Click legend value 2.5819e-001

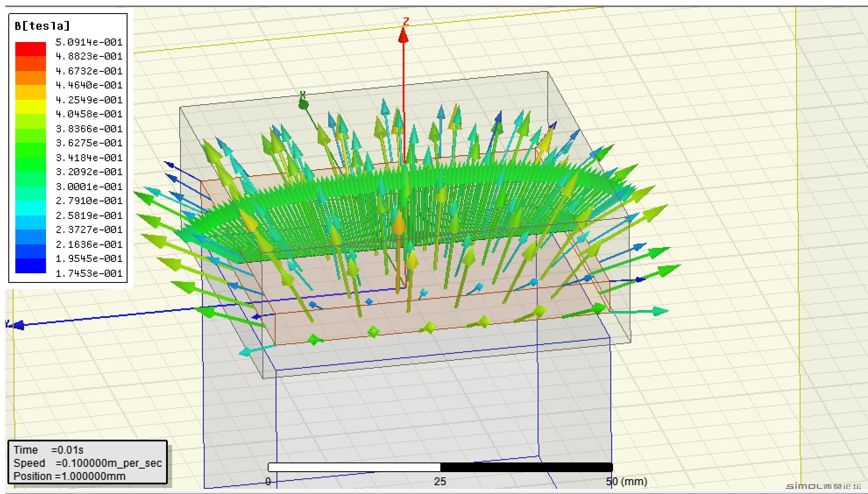coord(89,215)
